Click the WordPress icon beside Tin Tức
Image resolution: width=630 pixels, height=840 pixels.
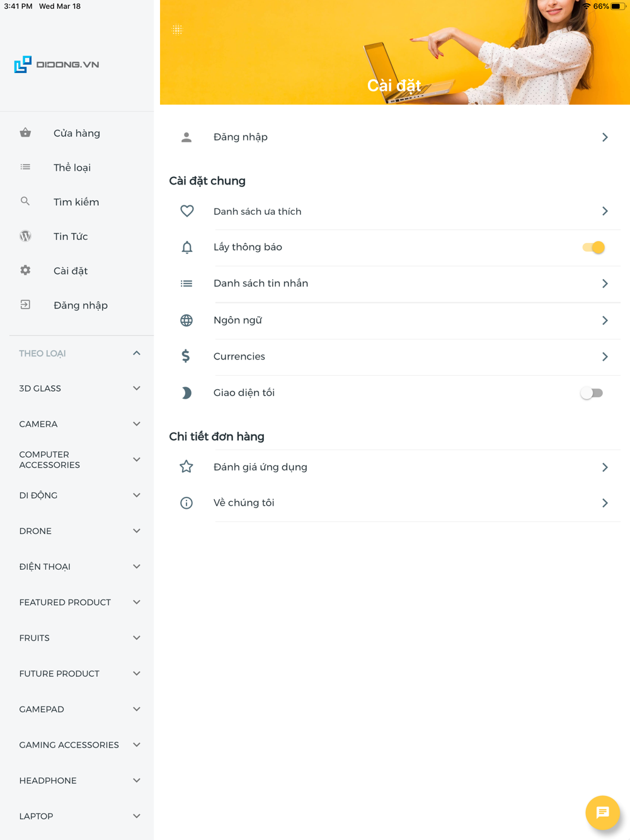[x=25, y=236]
